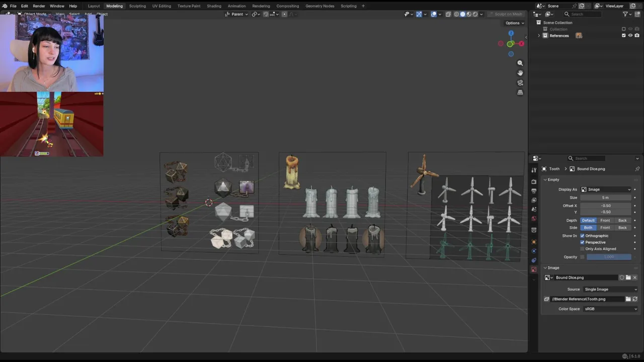
Task: Collapse the Image panel
Action: click(x=545, y=268)
